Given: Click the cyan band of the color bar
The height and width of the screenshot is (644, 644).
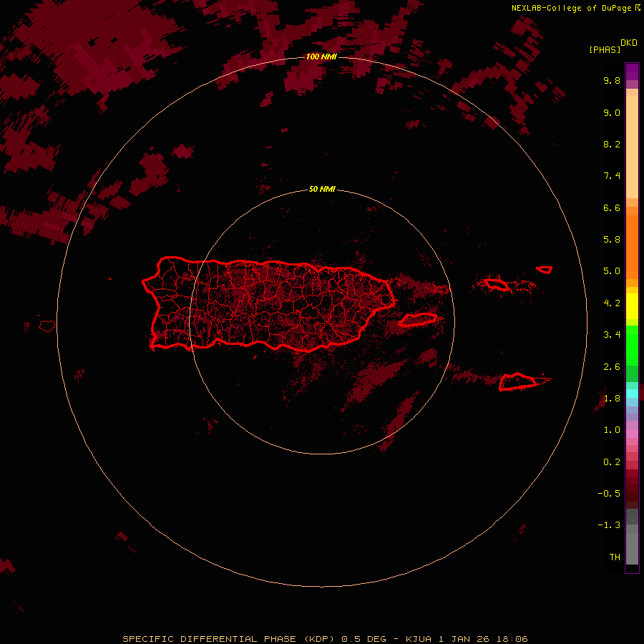Looking at the screenshot, I should 632,394.
